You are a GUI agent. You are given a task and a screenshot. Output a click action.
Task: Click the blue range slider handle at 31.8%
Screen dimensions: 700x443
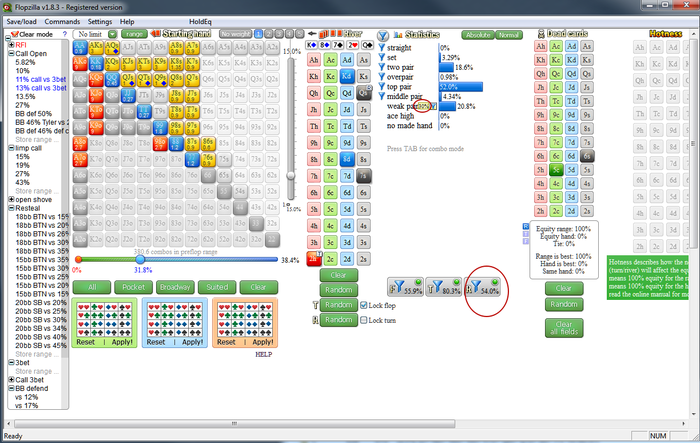click(x=140, y=259)
